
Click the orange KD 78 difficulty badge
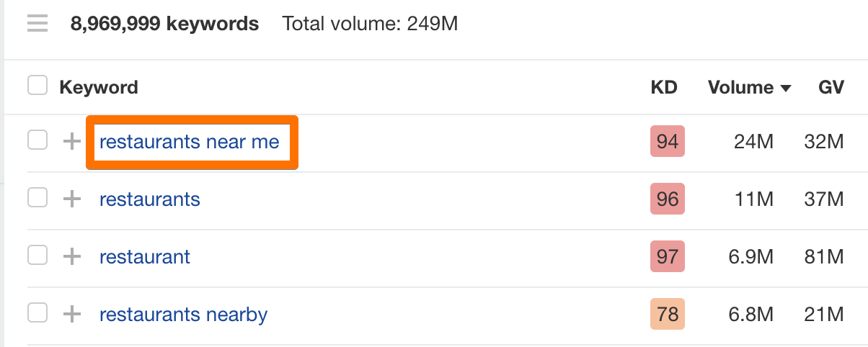668,315
